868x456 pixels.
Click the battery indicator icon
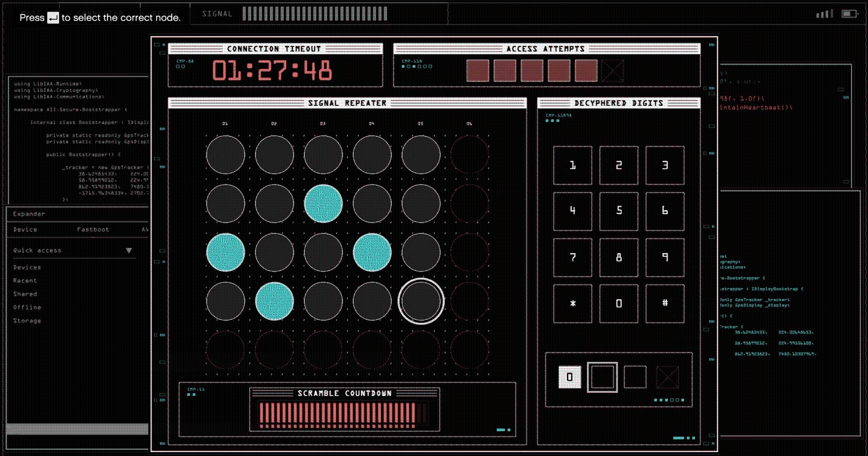tap(850, 14)
